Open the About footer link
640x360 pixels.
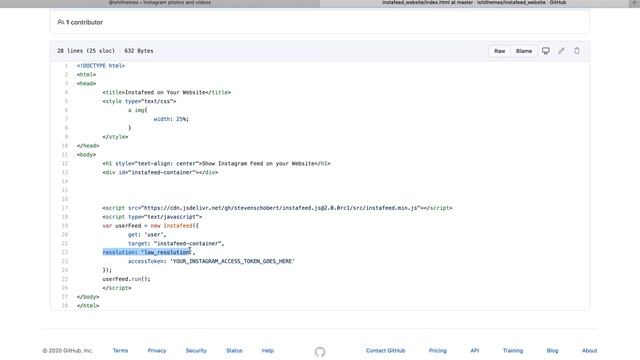[x=589, y=351]
